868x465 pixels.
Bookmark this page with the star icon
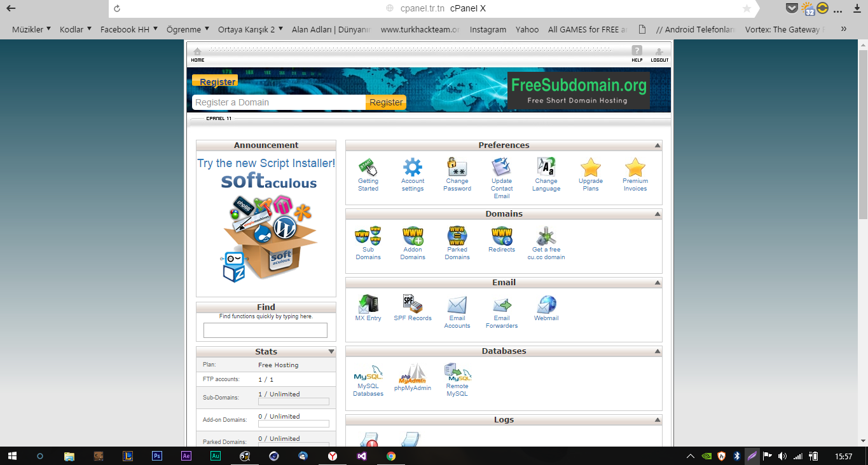pos(747,9)
